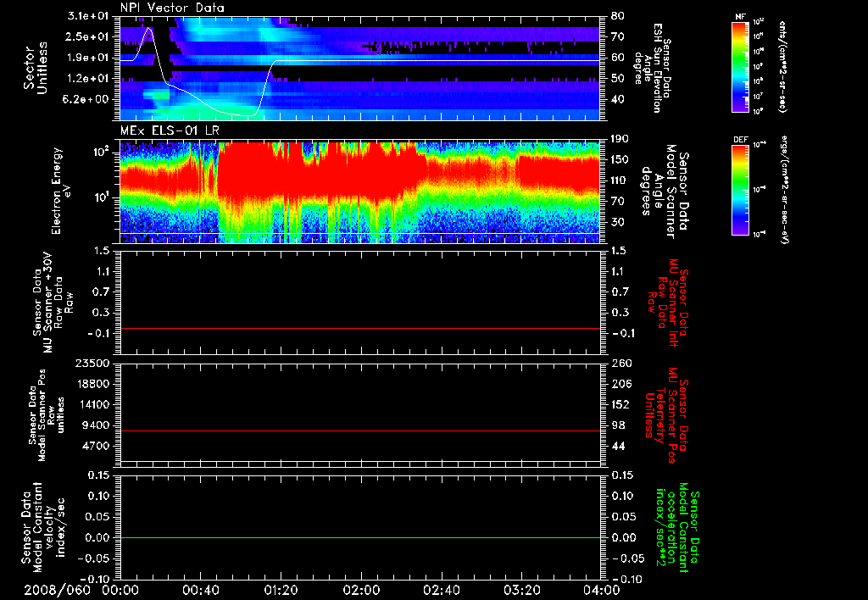Click the "-0.05" velocity tick on left axis
The height and width of the screenshot is (600, 868).
(x=95, y=558)
